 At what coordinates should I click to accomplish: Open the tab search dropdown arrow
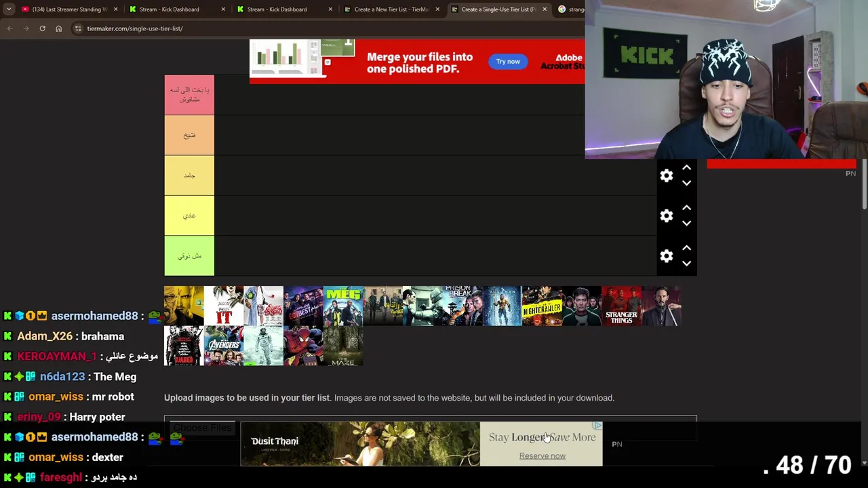[x=8, y=9]
